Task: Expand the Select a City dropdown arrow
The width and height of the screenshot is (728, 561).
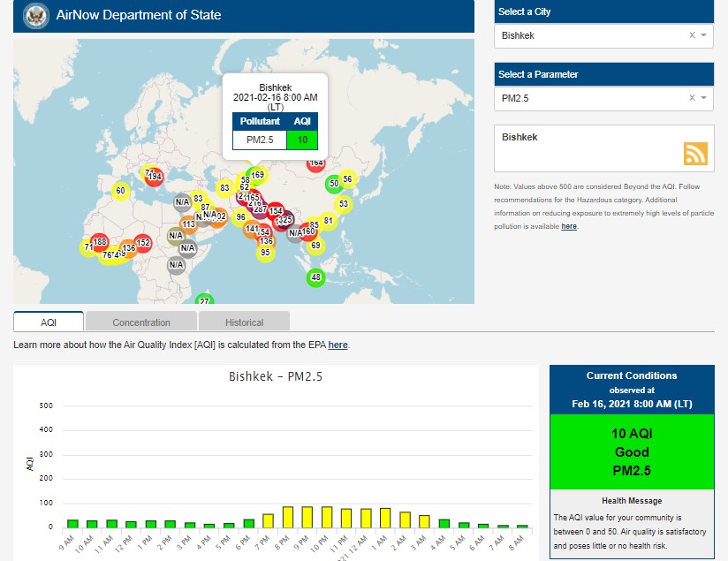Action: [703, 35]
